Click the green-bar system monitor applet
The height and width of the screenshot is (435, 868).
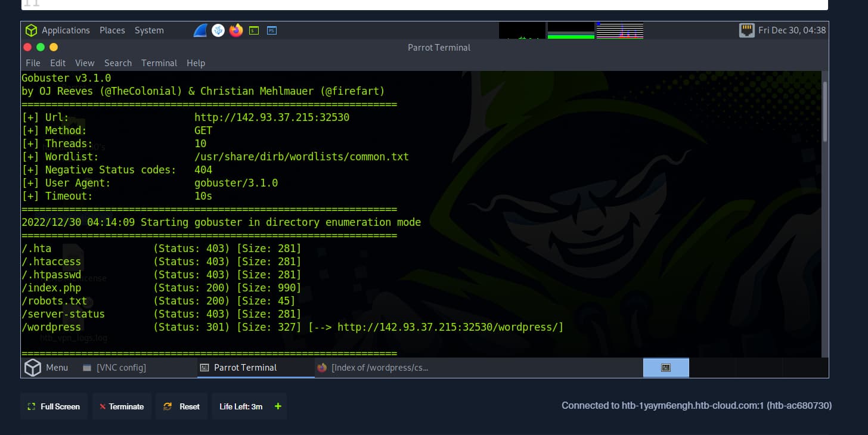(571, 30)
